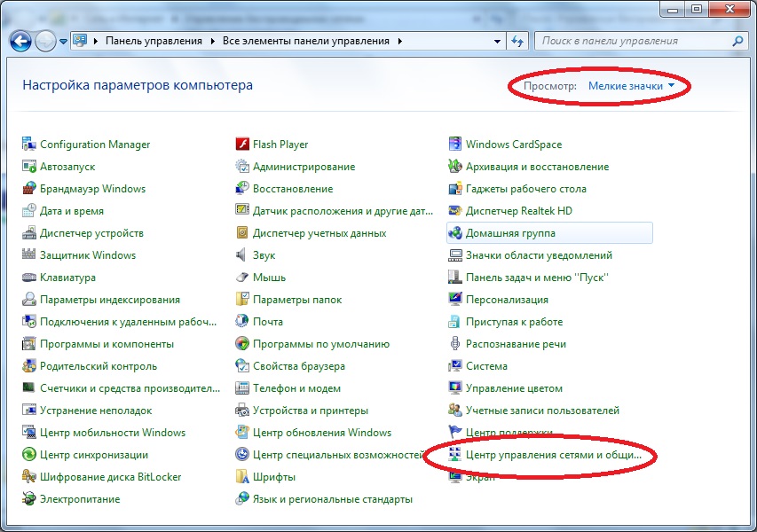Viewport: 757px width, 532px height.
Task: Open the recent pages dropdown beside Forward
Action: pos(63,42)
